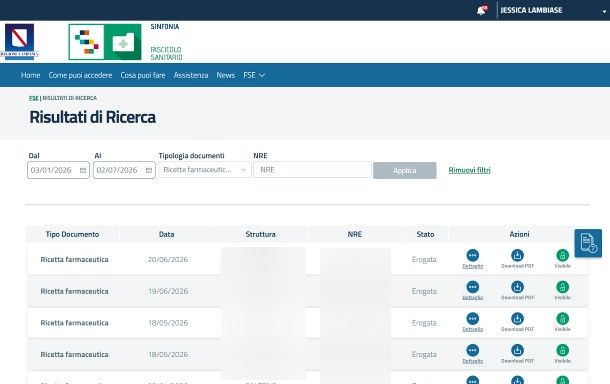Open Dettaglio for the second 18/05/2026 prescription

[x=473, y=354]
